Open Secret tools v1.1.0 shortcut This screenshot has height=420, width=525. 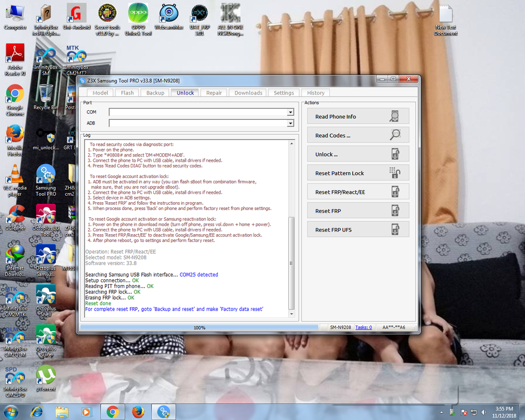click(107, 19)
